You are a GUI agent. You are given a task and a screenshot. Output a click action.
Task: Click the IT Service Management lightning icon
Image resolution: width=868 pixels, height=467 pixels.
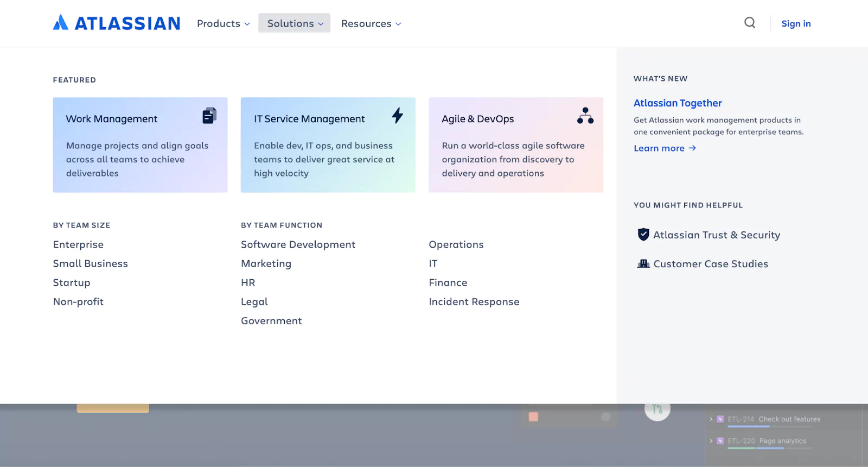coord(398,115)
